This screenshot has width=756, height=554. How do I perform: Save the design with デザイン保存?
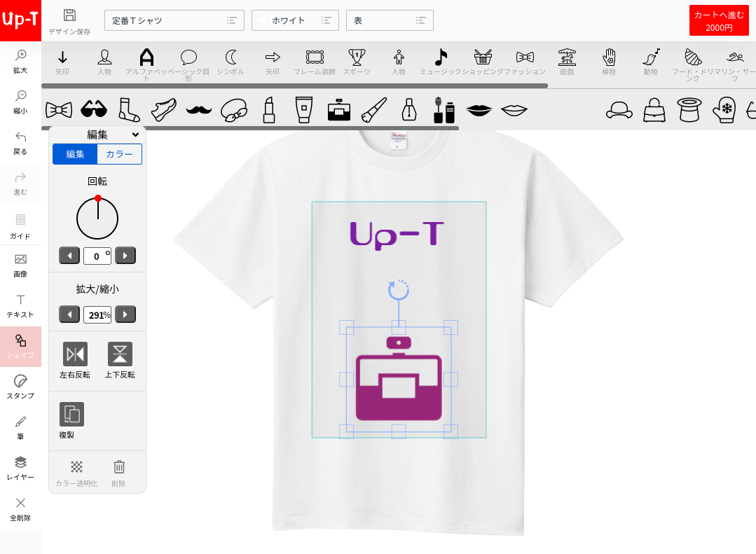point(68,20)
